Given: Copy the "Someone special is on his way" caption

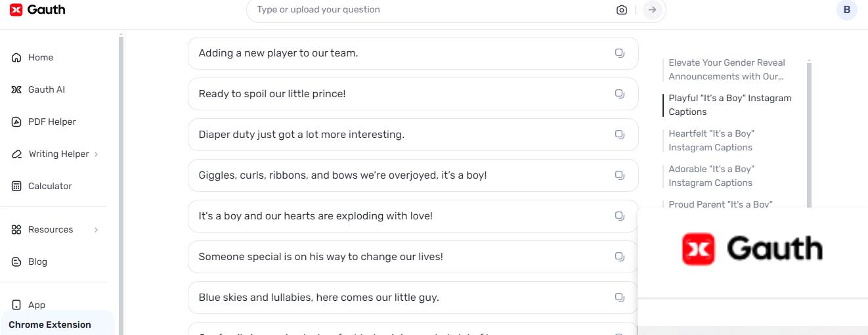Looking at the screenshot, I should tap(619, 257).
